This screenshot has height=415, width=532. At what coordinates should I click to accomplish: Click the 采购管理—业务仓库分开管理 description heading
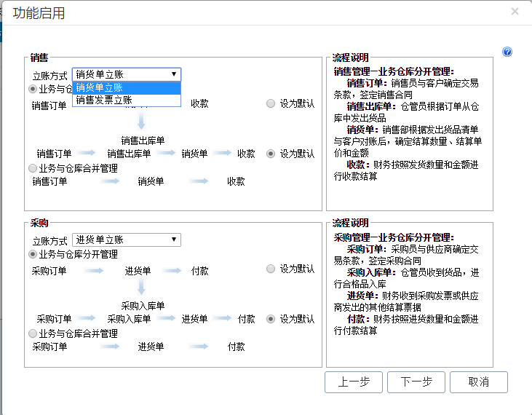tap(393, 237)
